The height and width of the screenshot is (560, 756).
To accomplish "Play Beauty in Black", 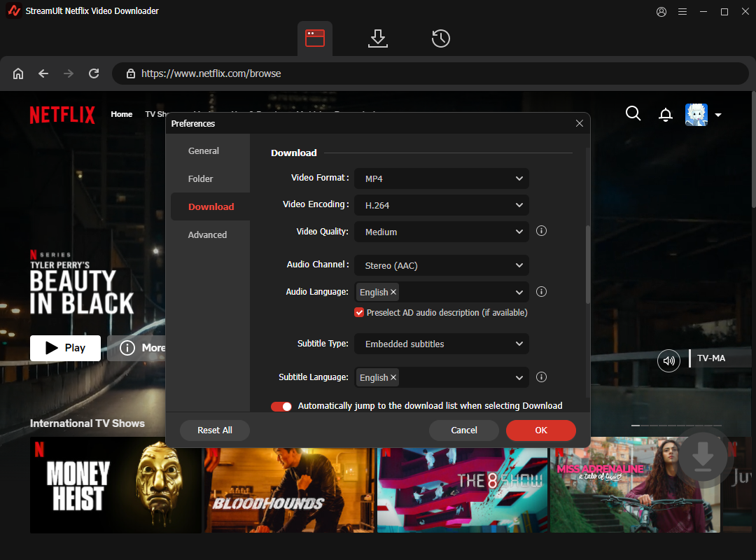I will point(66,348).
